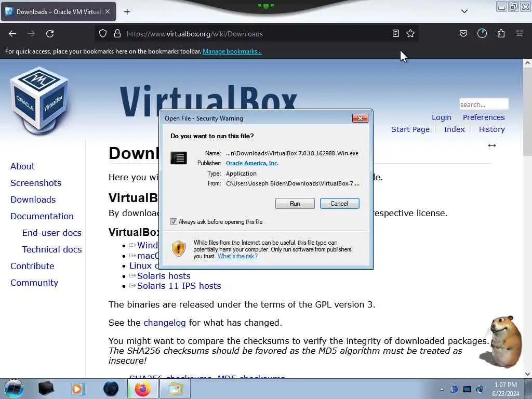Toggle reader view icon in address bar
This screenshot has width=532, height=399.
coord(395,33)
